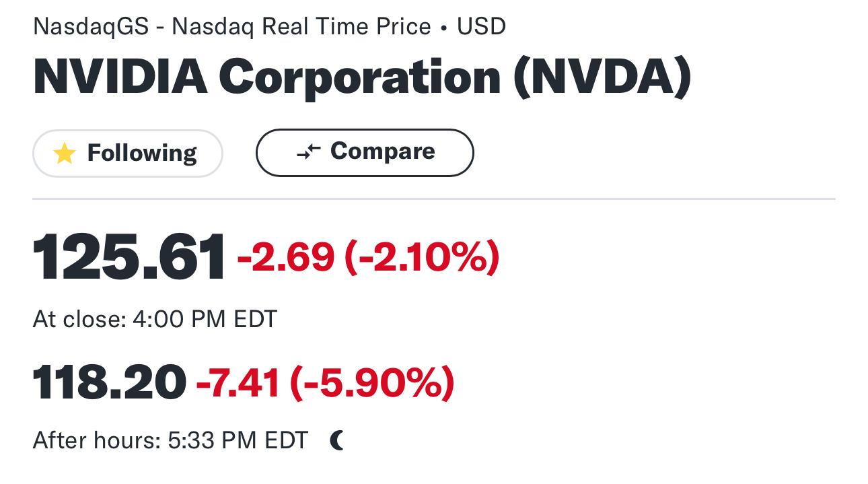Click the compare arrows icon

(309, 152)
